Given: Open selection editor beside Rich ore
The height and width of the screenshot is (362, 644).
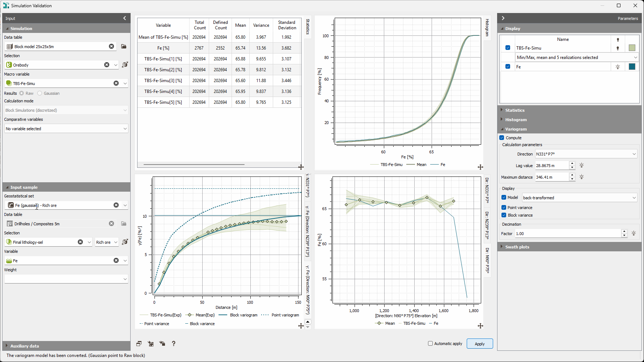Looking at the screenshot, I should pos(125,242).
